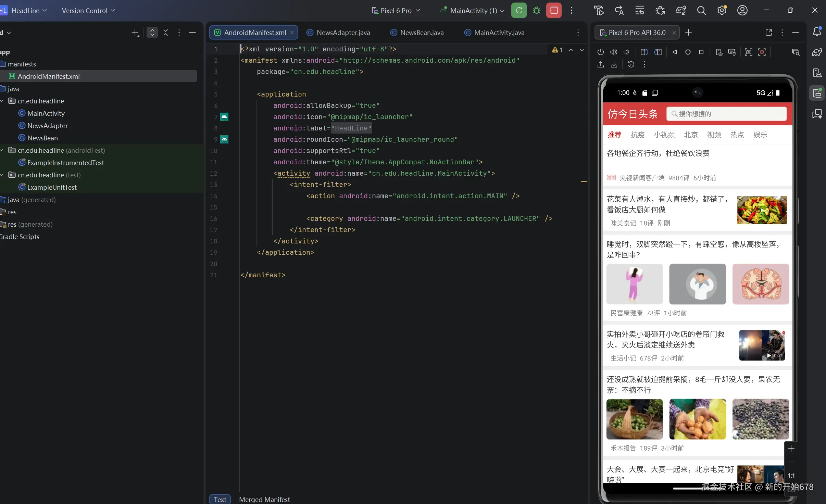This screenshot has height=504, width=826.
Task: Switch to Merged Manifest view
Action: (x=264, y=500)
